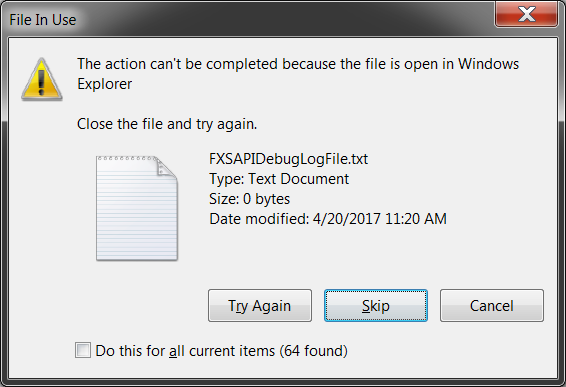The height and width of the screenshot is (387, 566).
Task: Click the word Explorer in the warning message
Action: click(105, 84)
